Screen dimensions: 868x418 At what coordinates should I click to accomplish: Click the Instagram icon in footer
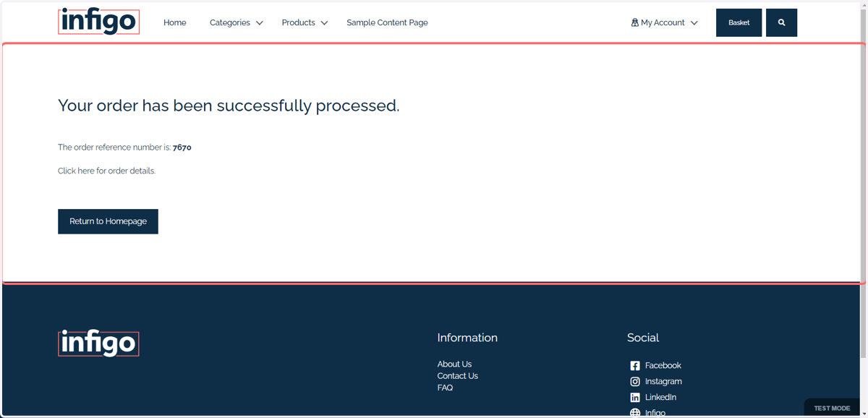point(634,381)
